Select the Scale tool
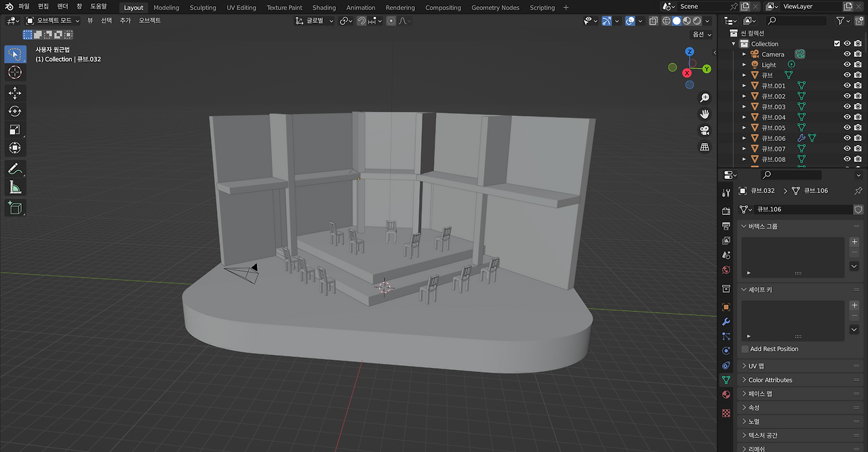Viewport: 868px width, 452px height. pos(15,129)
